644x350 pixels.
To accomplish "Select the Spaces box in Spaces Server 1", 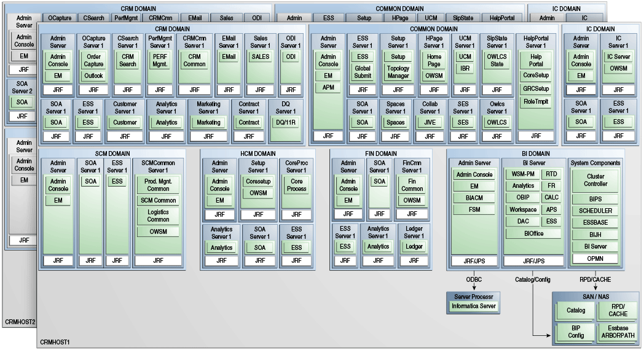I will 396,122.
